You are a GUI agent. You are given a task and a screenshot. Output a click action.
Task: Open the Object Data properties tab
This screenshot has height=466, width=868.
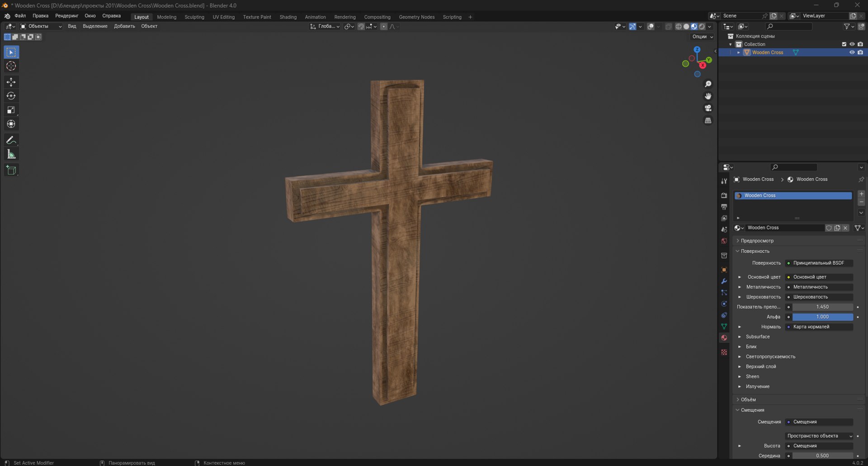[724, 326]
